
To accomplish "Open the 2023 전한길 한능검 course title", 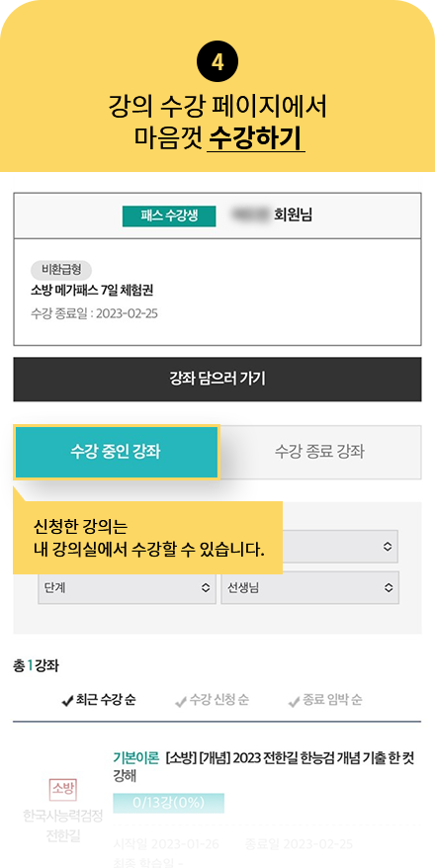I will (263, 767).
